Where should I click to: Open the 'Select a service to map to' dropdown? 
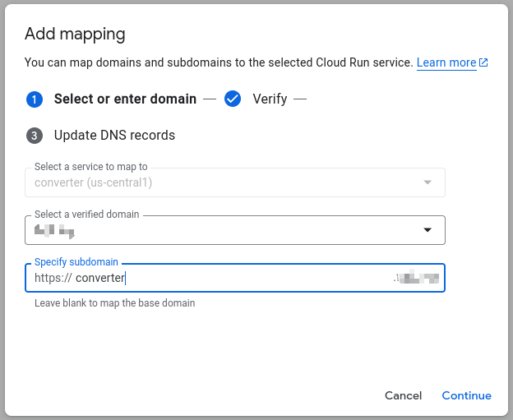222,182
